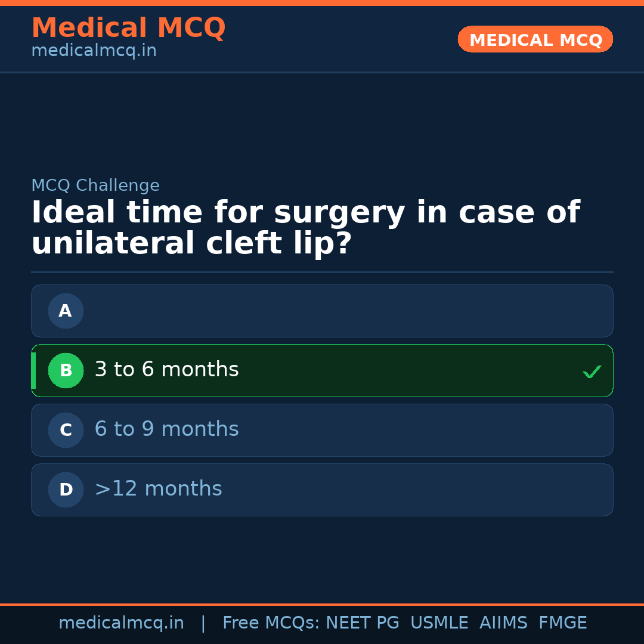Select the C option circle icon

[66, 430]
